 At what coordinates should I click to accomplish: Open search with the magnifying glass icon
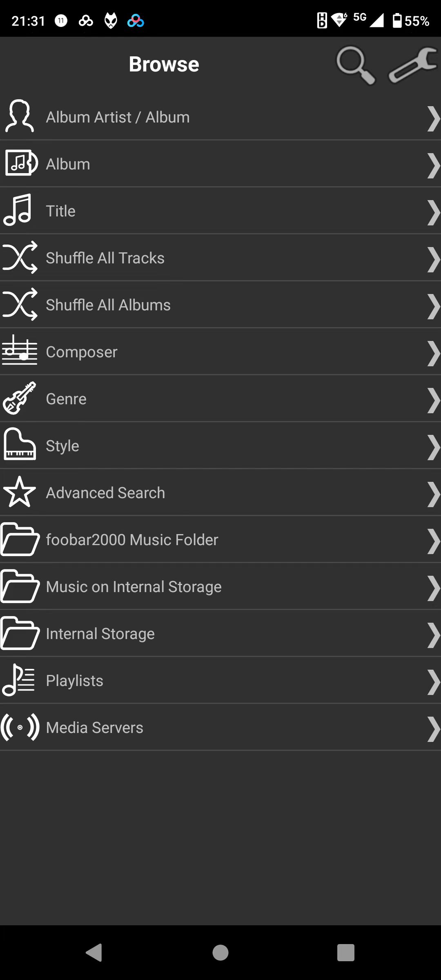pyautogui.click(x=356, y=65)
